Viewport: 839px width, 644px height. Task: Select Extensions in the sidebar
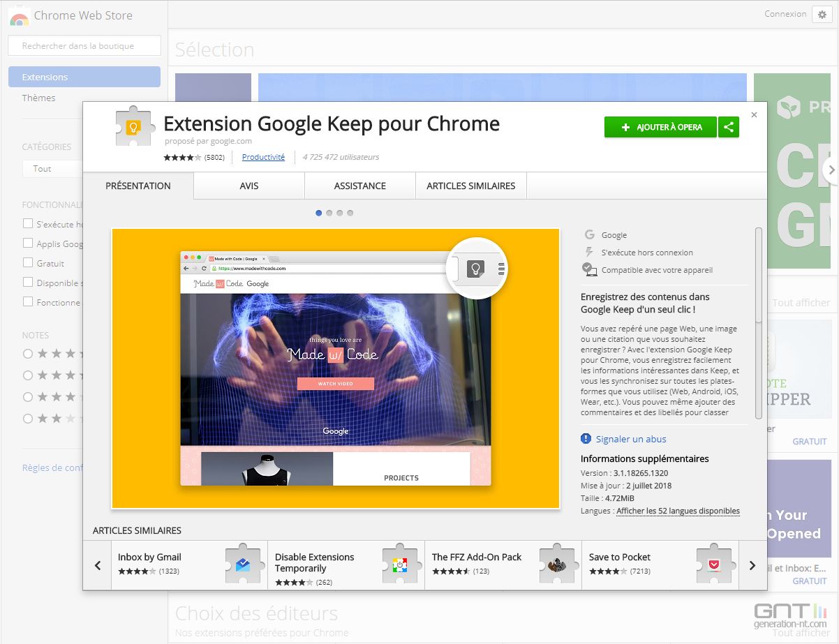tap(84, 77)
